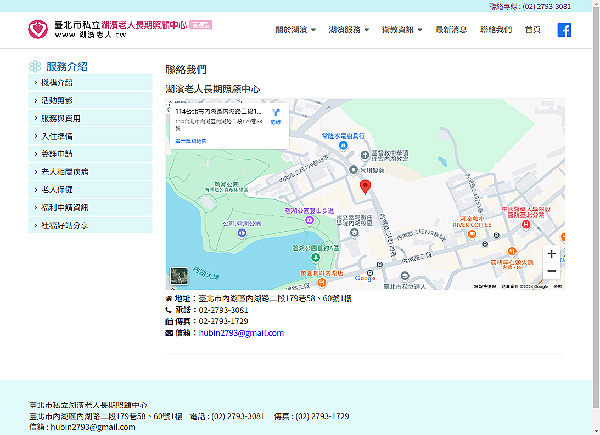This screenshot has width=600, height=435.
Task: Switch to the satellite view thumbnail on the map
Action: point(179,276)
